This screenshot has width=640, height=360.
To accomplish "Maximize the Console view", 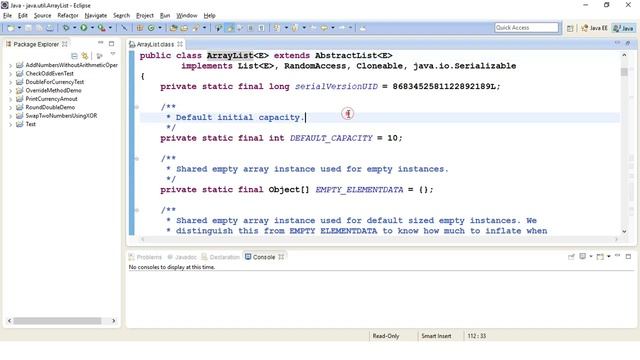I will pos(628,256).
